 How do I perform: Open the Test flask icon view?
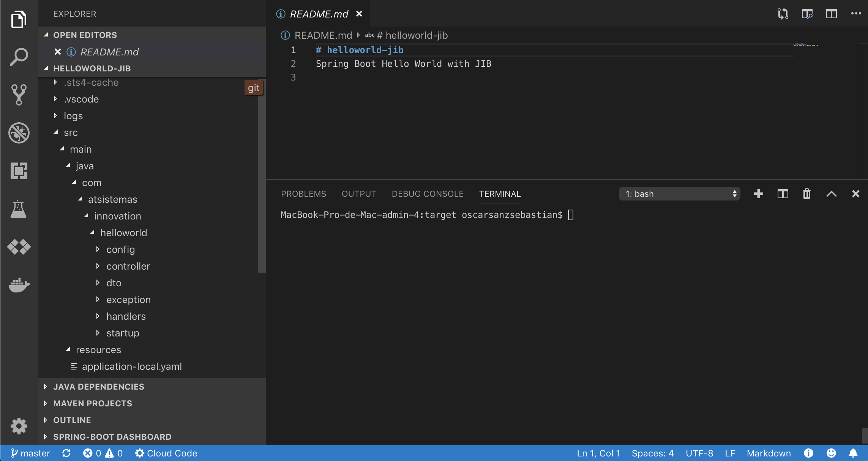pyautogui.click(x=19, y=209)
